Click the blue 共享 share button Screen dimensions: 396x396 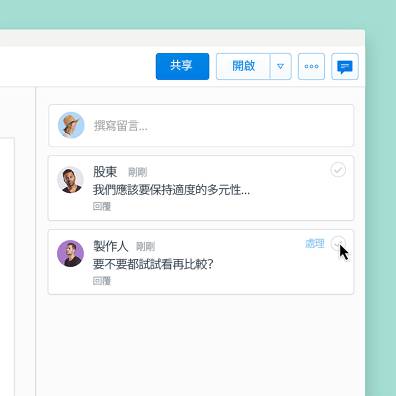tap(182, 66)
